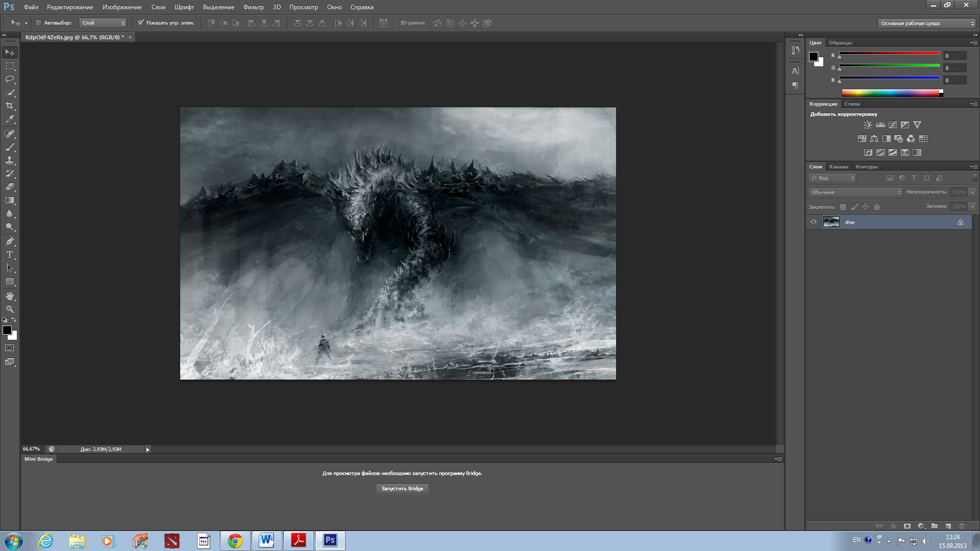This screenshot has width=980, height=551.
Task: Select the Clone Stamp tool
Action: (10, 160)
